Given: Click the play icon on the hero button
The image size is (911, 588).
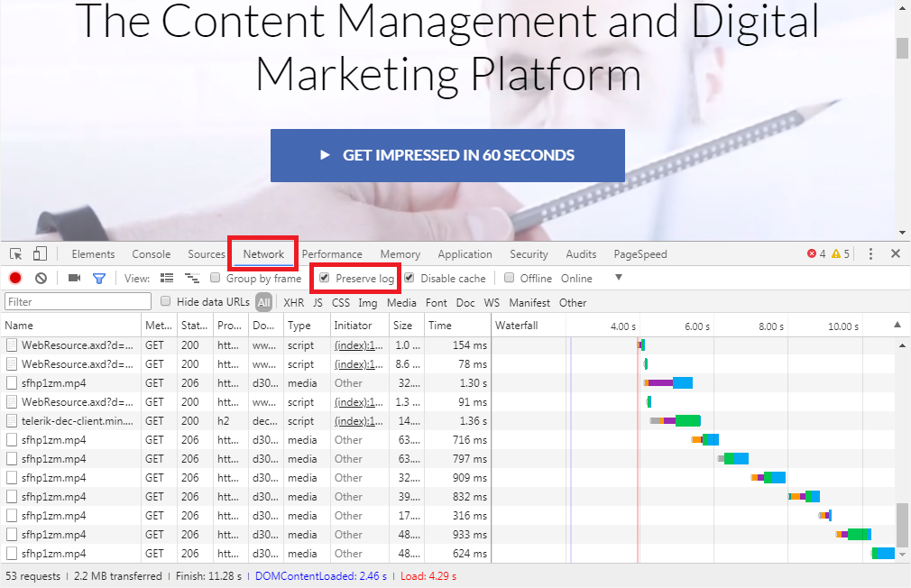Looking at the screenshot, I should tap(326, 155).
